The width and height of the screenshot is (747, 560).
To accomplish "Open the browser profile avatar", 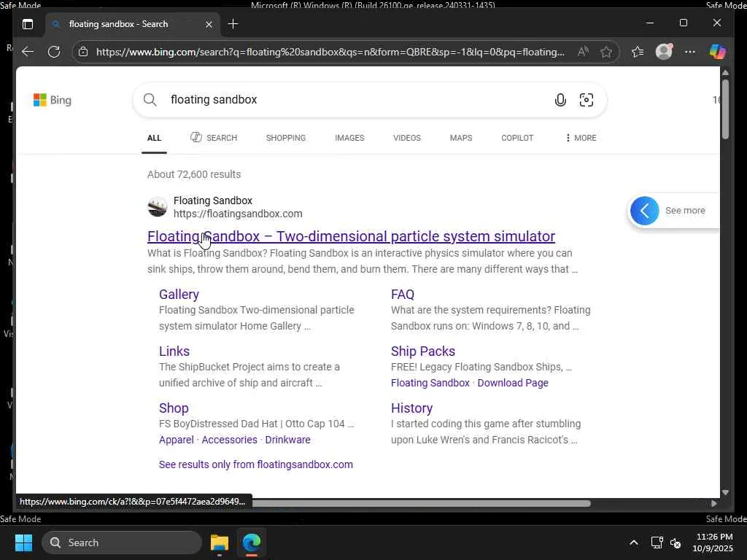I will pos(664,52).
